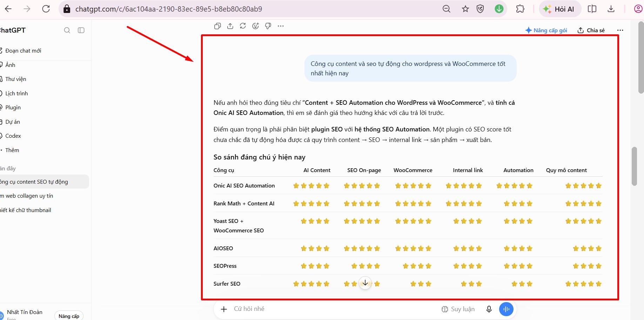644x320 pixels.
Task: Open the browser extensions puzzle icon
Action: coord(520,9)
